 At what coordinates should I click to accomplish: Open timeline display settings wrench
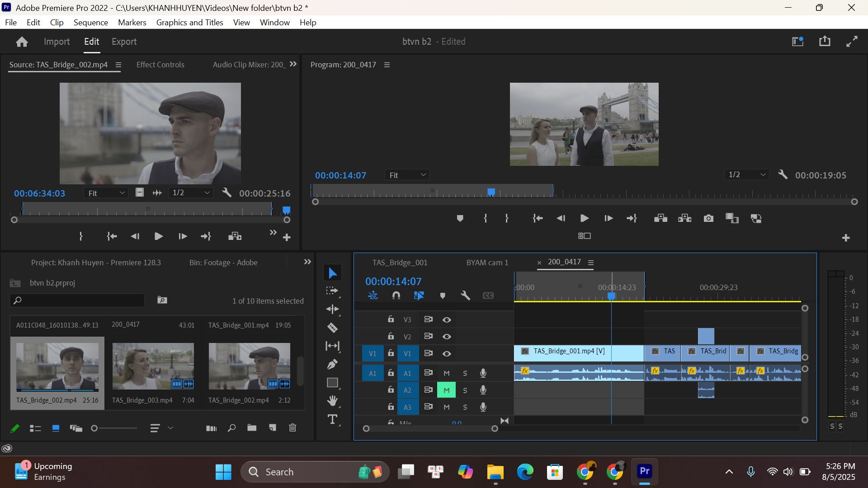coord(465,296)
